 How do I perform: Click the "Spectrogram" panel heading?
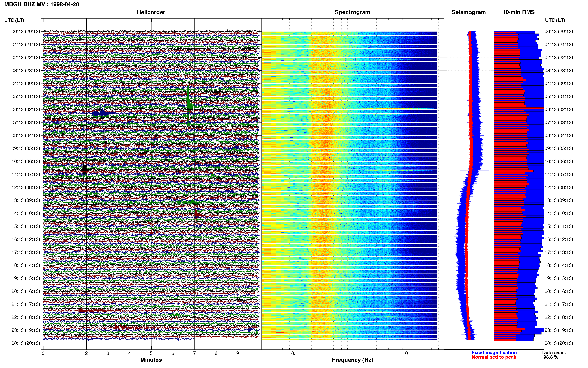coord(352,12)
